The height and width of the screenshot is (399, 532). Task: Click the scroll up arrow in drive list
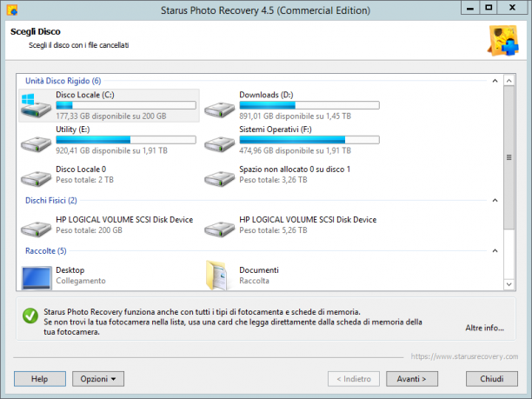(x=509, y=81)
